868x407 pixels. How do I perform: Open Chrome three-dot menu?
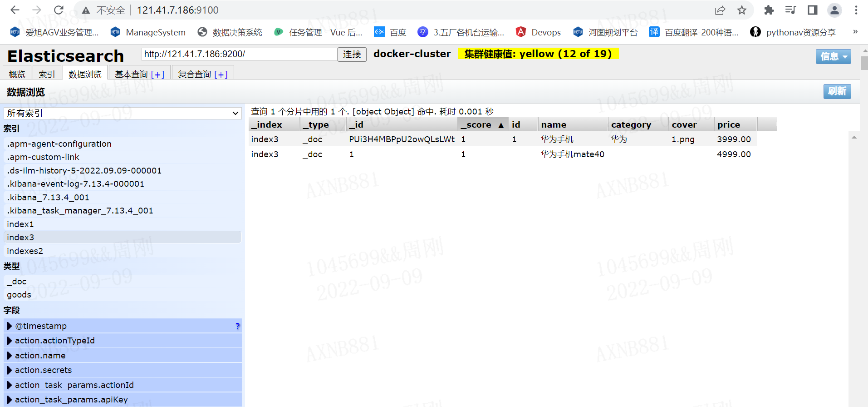coord(856,10)
